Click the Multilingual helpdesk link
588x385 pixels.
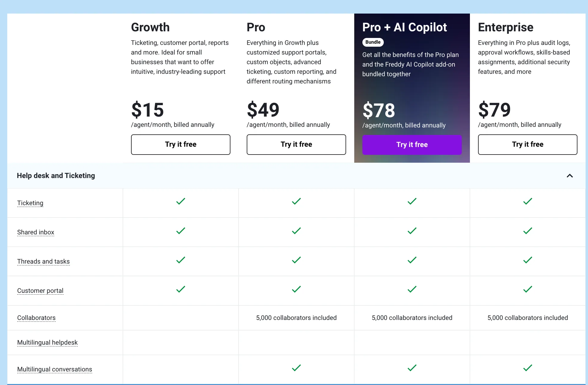coord(47,342)
